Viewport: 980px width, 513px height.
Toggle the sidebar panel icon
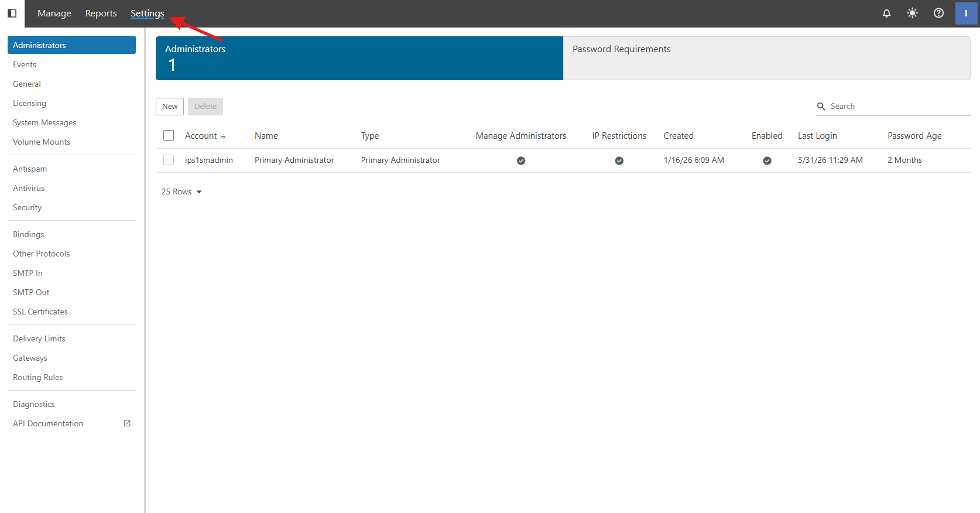(x=12, y=13)
